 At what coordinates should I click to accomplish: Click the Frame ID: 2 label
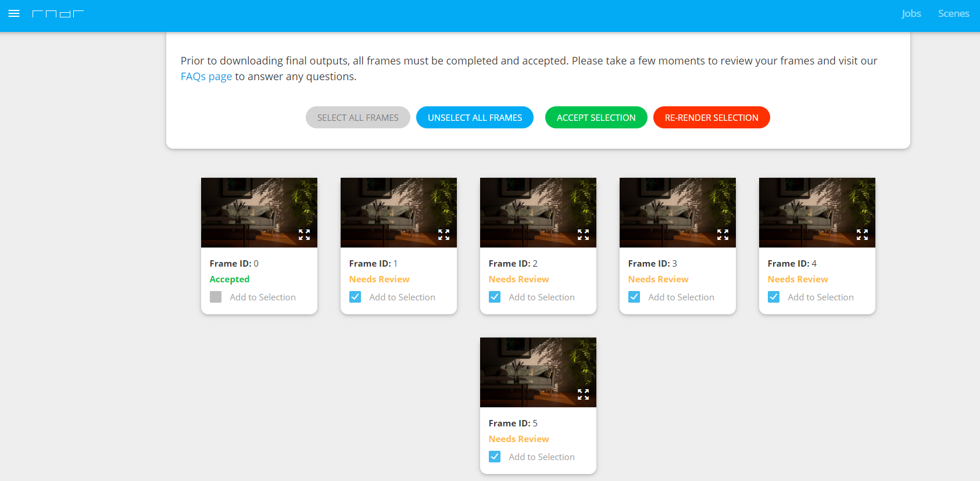click(x=513, y=264)
